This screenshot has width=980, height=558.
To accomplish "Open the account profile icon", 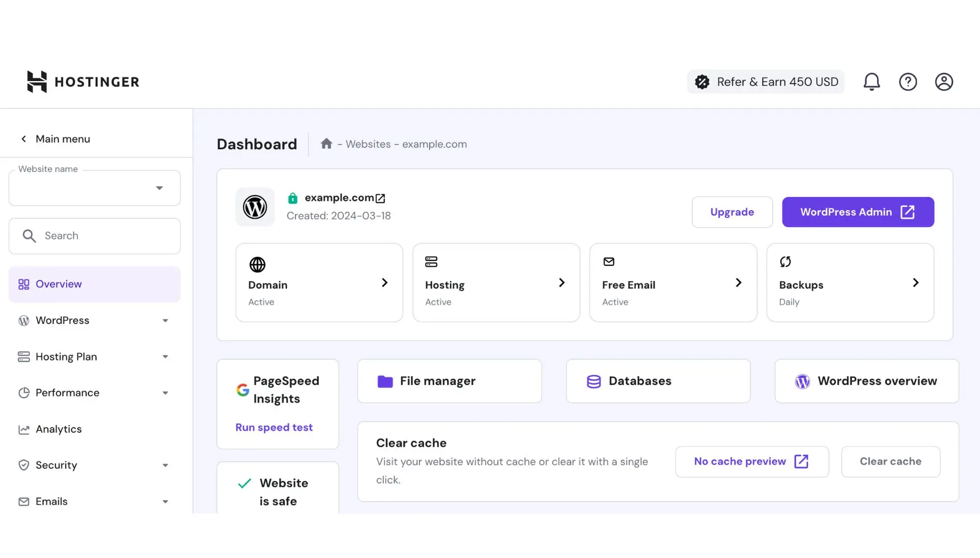I will 944,82.
